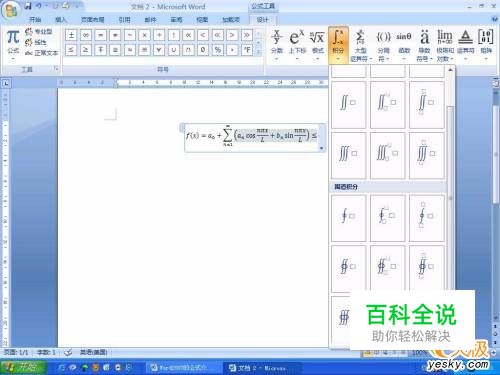
Task: Select surface integral with stacked limits
Action: [x=426, y=268]
